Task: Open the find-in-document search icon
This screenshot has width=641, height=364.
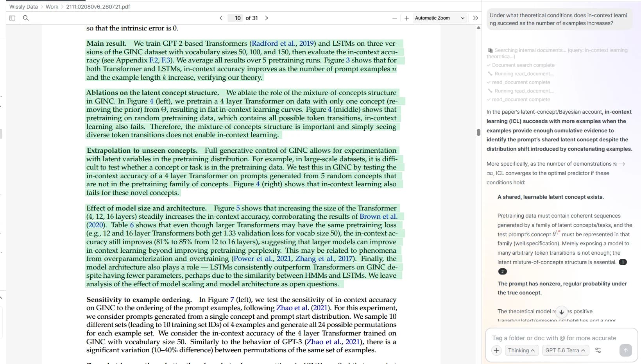Action: click(x=26, y=18)
